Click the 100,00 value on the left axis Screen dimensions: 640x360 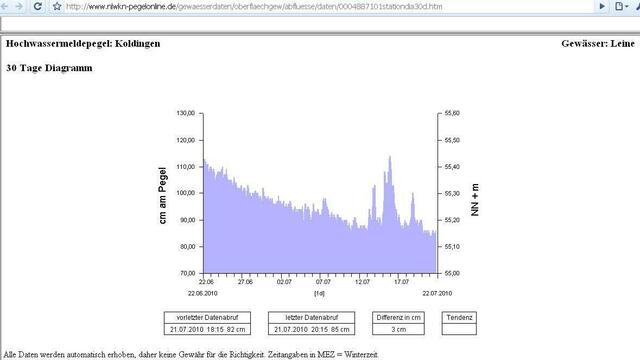click(x=186, y=193)
